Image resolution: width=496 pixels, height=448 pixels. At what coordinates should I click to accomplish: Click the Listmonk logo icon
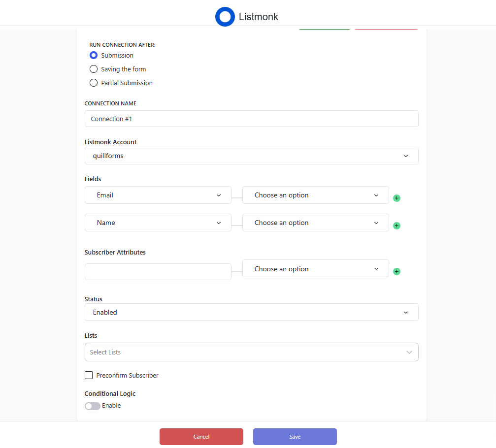[x=225, y=17]
